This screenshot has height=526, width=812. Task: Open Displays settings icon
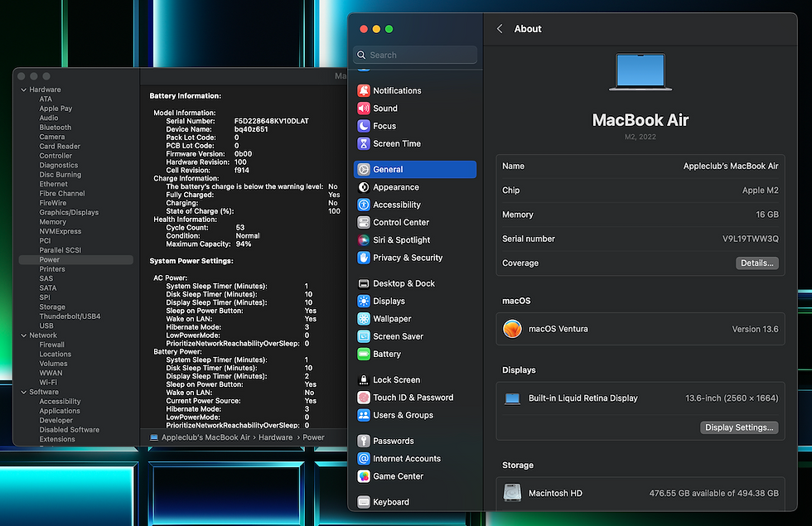(x=364, y=301)
